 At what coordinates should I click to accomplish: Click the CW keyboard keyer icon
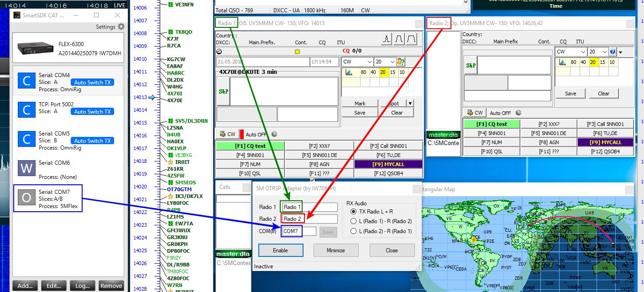(222, 134)
